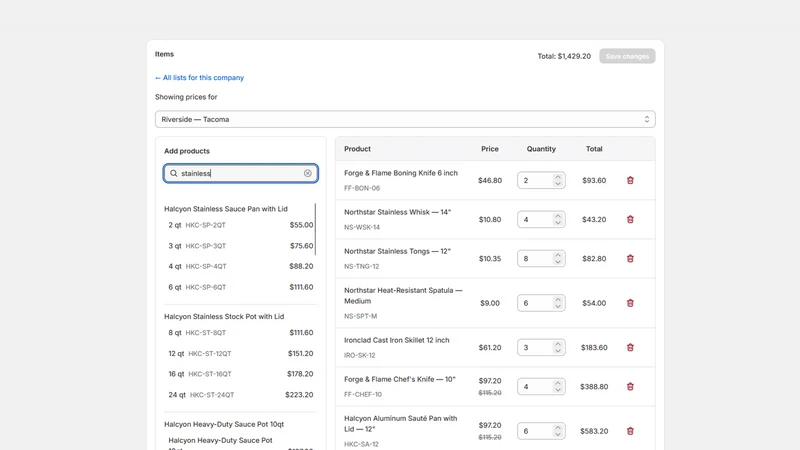Viewport: 800px width, 450px height.
Task: Select Halcyon Heavy-Duty Sauce Pot 10qt heading
Action: (x=224, y=424)
